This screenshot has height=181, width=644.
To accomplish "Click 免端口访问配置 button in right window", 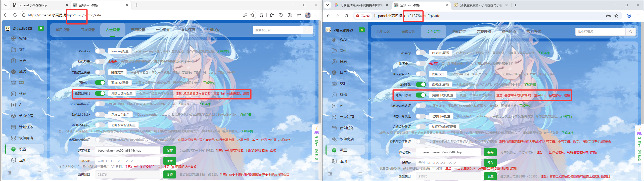I will (443, 95).
